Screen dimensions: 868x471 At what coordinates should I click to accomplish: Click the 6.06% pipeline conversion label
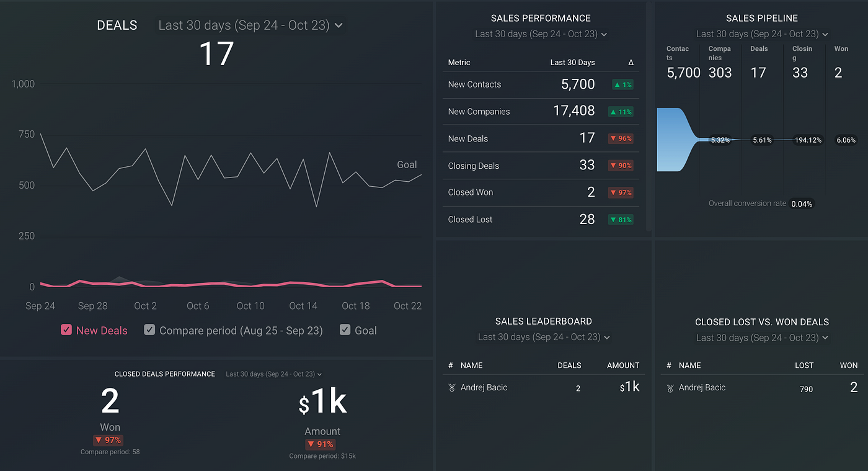(x=846, y=140)
